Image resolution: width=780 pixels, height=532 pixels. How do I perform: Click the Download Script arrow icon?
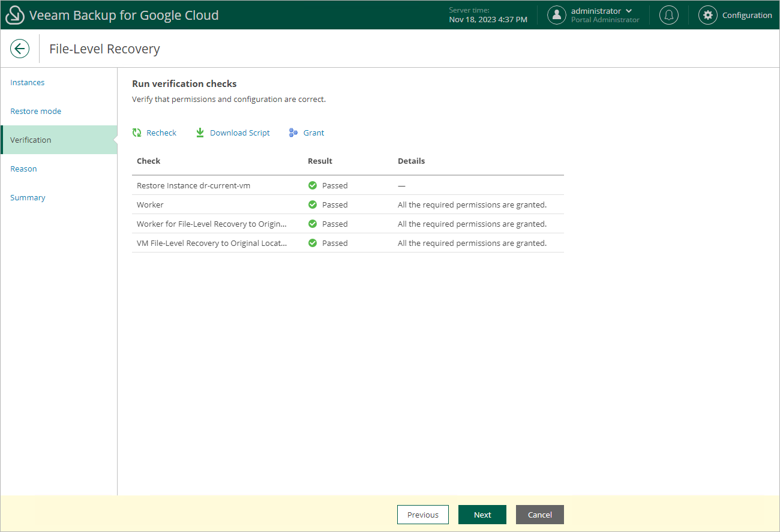point(200,133)
